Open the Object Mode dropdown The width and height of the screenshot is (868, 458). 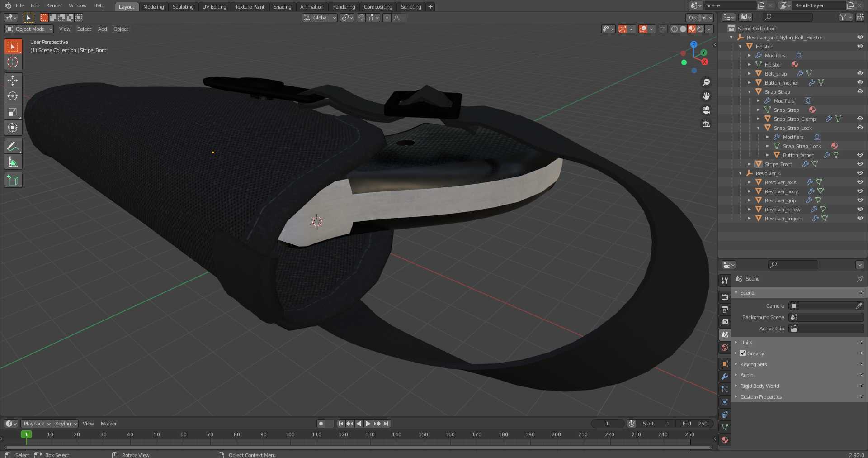29,29
